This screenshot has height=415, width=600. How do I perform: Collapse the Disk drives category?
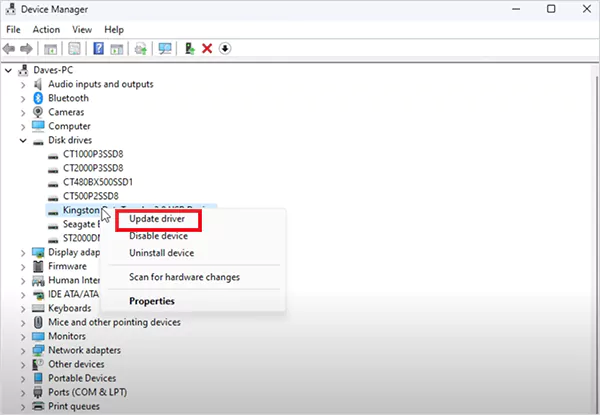[x=23, y=140]
